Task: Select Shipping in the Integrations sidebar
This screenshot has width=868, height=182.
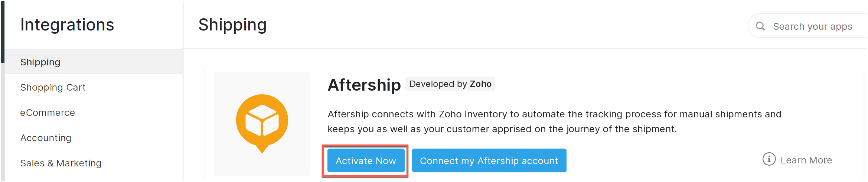Action: coord(40,62)
